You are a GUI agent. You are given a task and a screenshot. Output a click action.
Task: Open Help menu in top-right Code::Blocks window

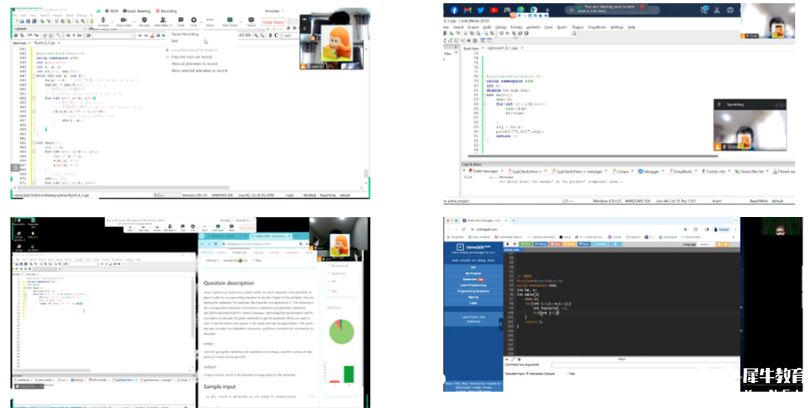(631, 27)
